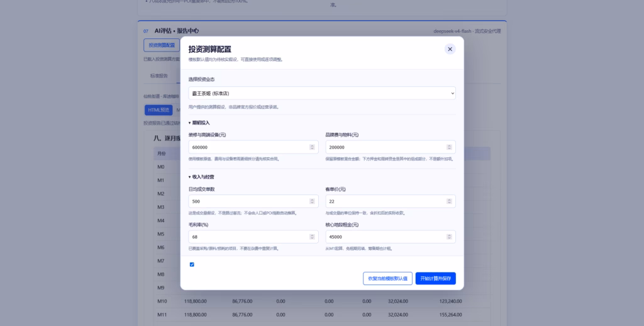Screen dimensions: 644x326
Task: Collapse the 收入与经营 section
Action: (201, 177)
